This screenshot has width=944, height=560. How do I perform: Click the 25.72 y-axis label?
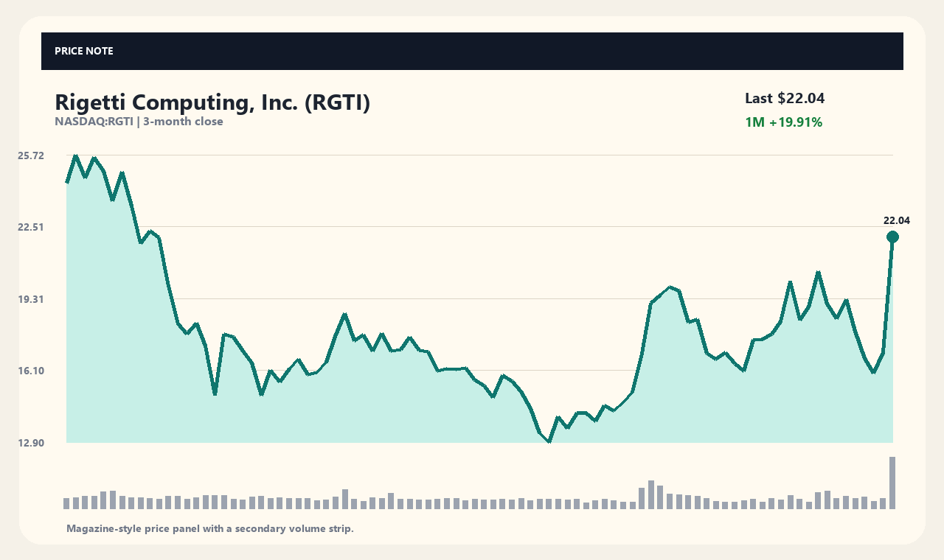[x=31, y=155]
